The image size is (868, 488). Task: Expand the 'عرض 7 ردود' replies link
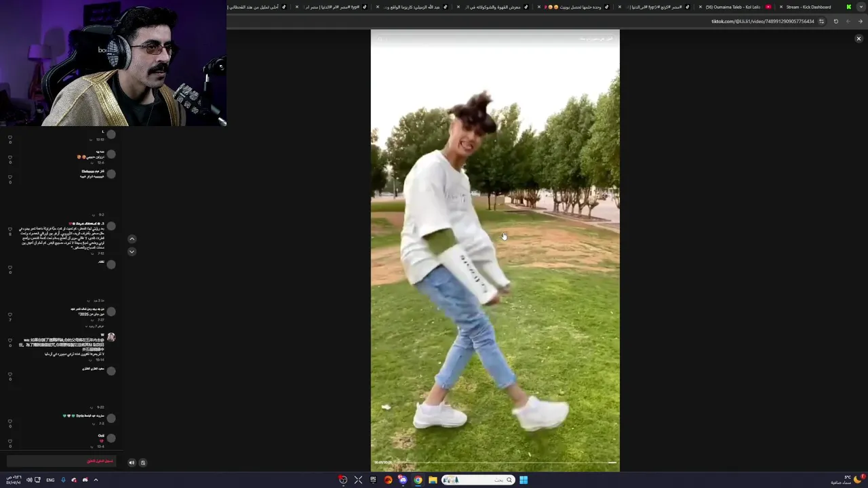pyautogui.click(x=95, y=326)
